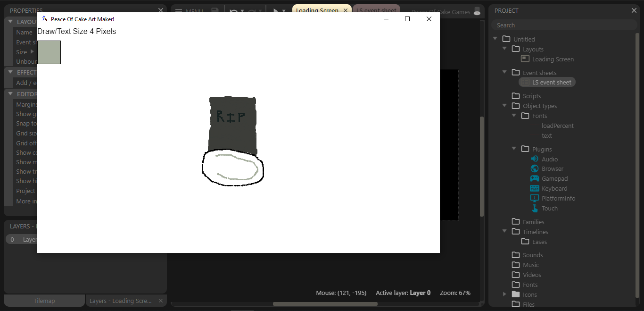The height and width of the screenshot is (311, 644).
Task: Collapse the Layout section in Properties
Action: pos(10,22)
